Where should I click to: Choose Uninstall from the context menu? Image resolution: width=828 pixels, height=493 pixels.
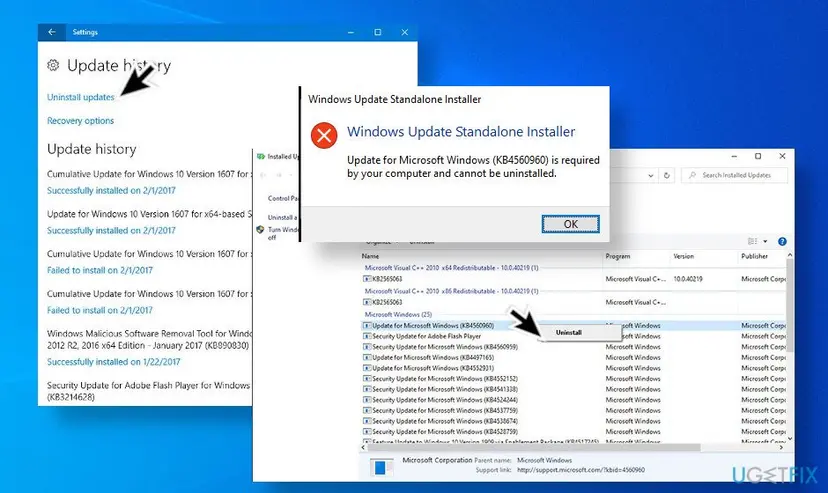coord(568,333)
